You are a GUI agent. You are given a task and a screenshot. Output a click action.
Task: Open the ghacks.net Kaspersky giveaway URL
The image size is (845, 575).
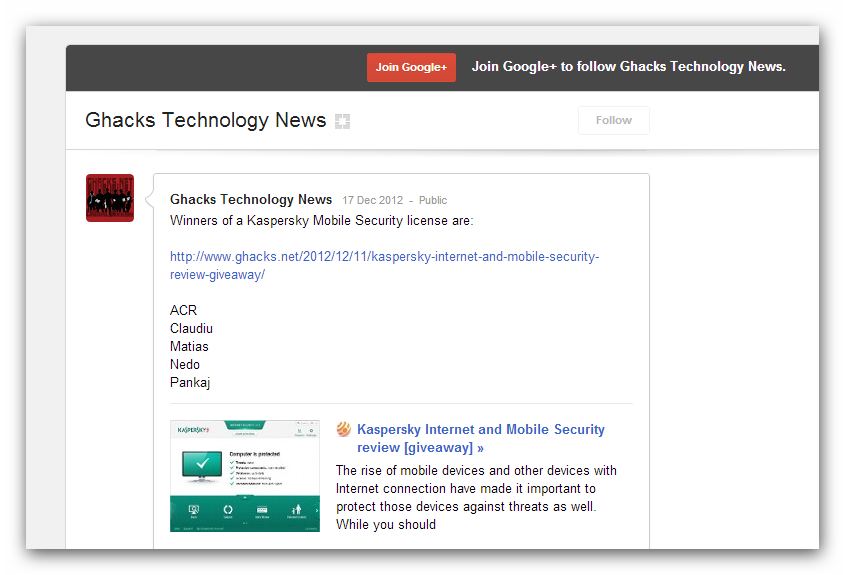click(x=384, y=265)
